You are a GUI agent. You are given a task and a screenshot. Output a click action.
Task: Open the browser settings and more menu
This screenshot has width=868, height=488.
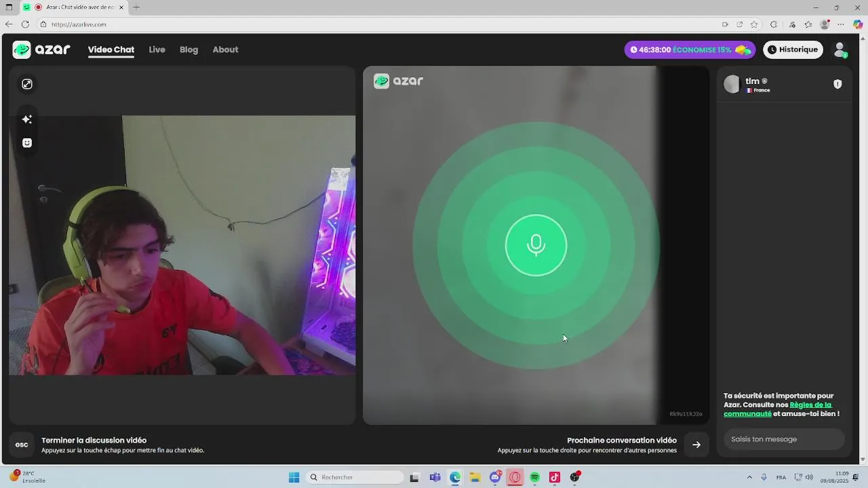click(x=842, y=24)
